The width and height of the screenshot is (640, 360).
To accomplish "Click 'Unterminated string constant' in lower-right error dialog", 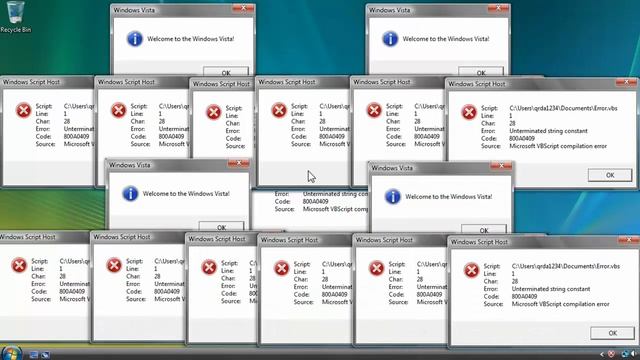I will click(x=551, y=289).
